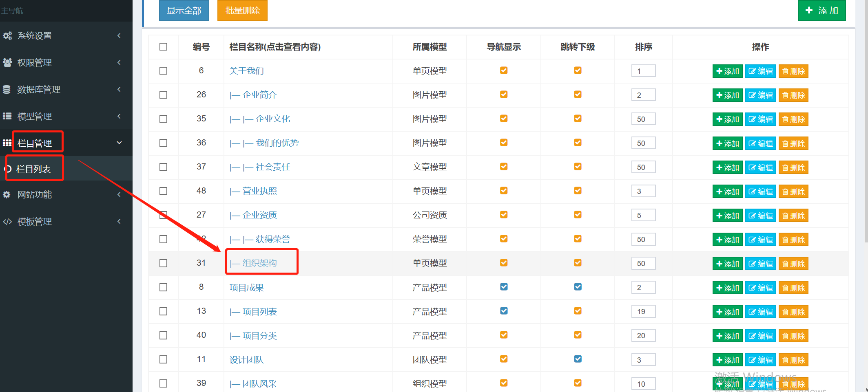Viewport: 868px width, 392px height.
Task: Open the 权限管理 sidebar menu
Action: (x=66, y=63)
